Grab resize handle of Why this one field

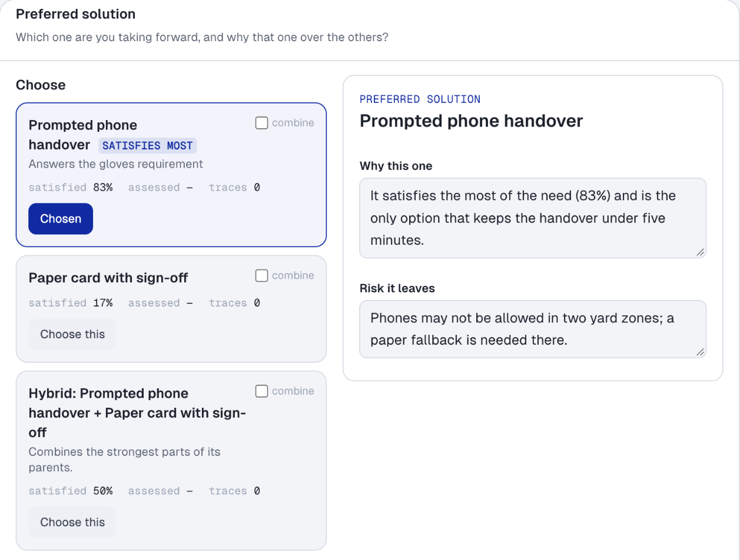coord(700,252)
